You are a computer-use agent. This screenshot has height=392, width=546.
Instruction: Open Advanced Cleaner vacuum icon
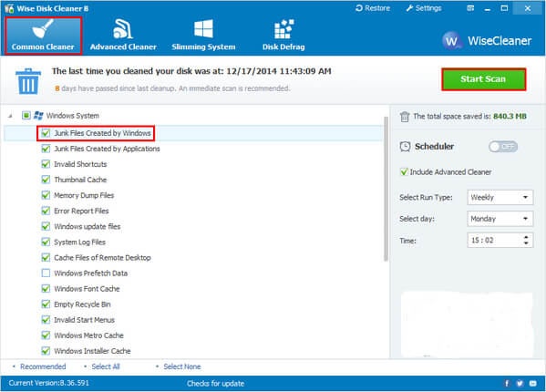(122, 29)
